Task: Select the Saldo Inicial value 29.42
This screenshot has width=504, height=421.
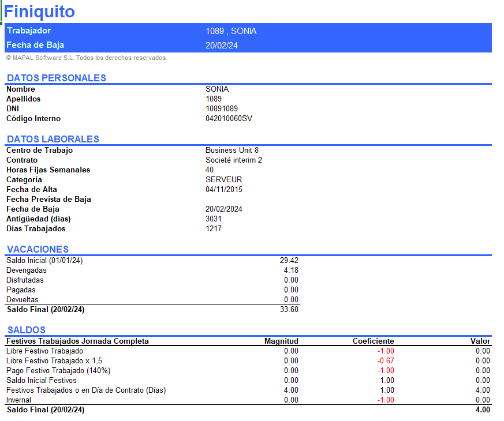Action: pos(289,261)
